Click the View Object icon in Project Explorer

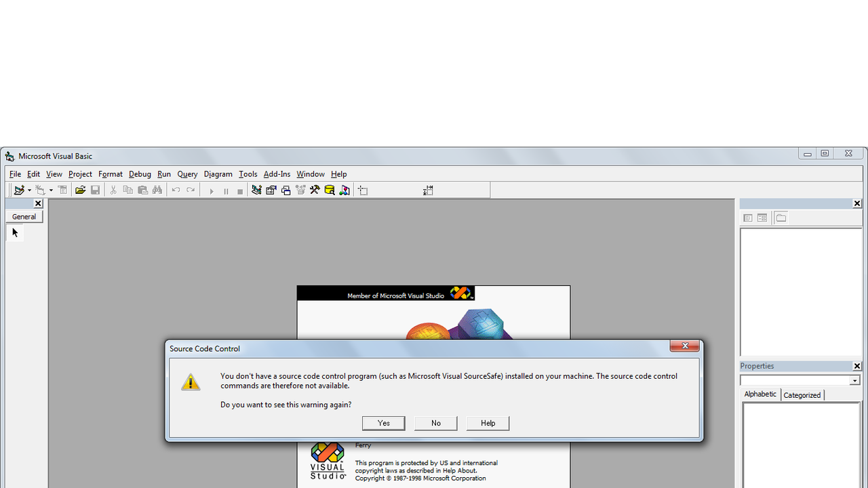(x=762, y=218)
